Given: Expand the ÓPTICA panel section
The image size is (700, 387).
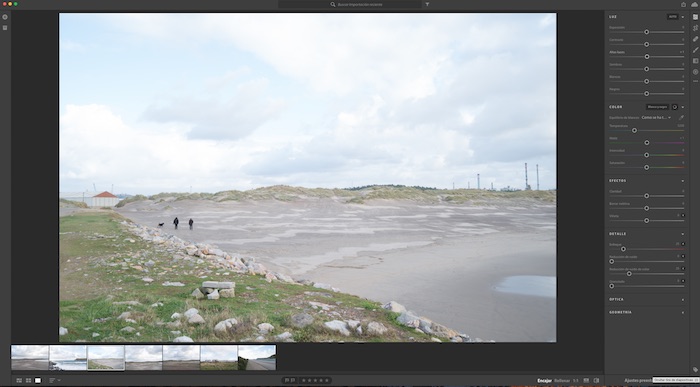Looking at the screenshot, I should coord(683,300).
